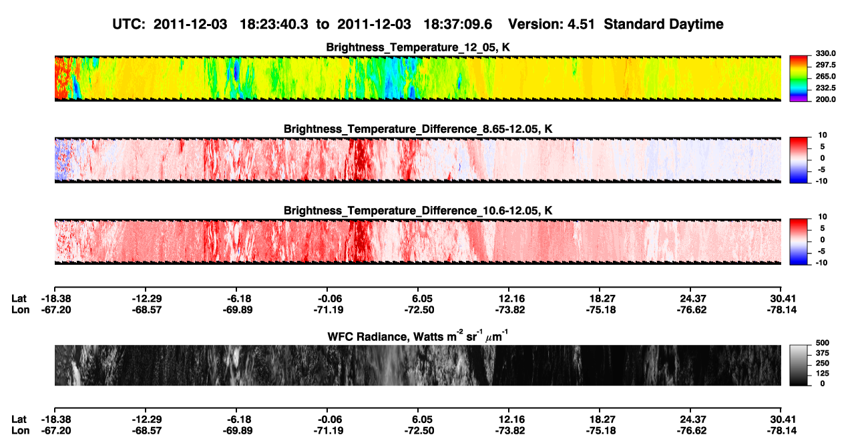Viewport: 868px width, 445px height.
Task: Click the red-blue color bar of the 10.6-12.05 panel
Action: click(x=799, y=241)
